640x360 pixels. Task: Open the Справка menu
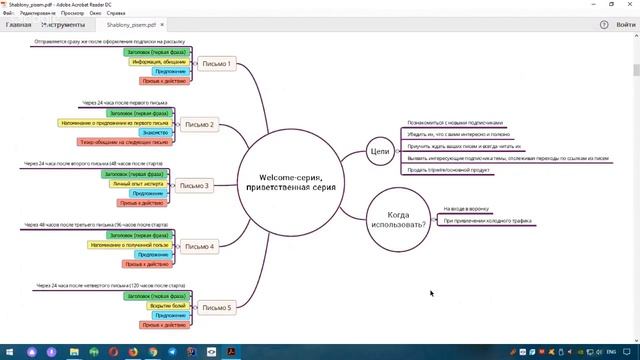click(116, 13)
